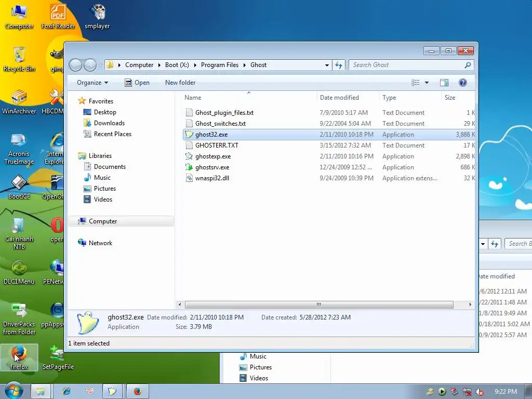
Task: Open Acronis TrueImage shortcut
Action: tap(19, 148)
